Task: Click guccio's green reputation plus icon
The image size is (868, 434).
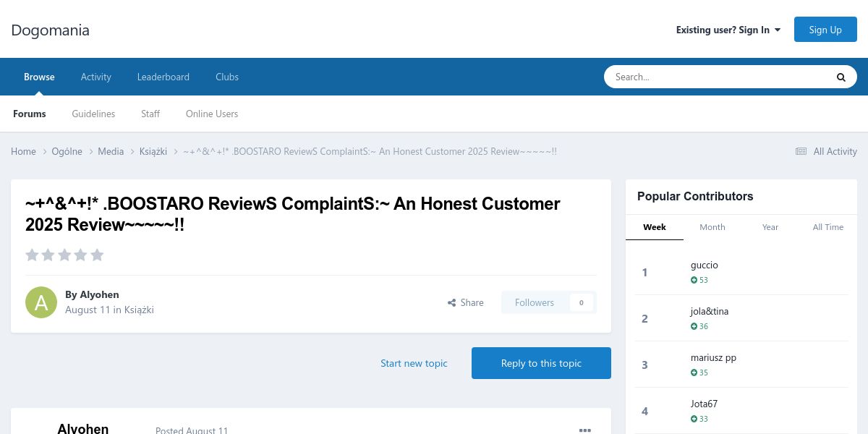Action: [694, 280]
